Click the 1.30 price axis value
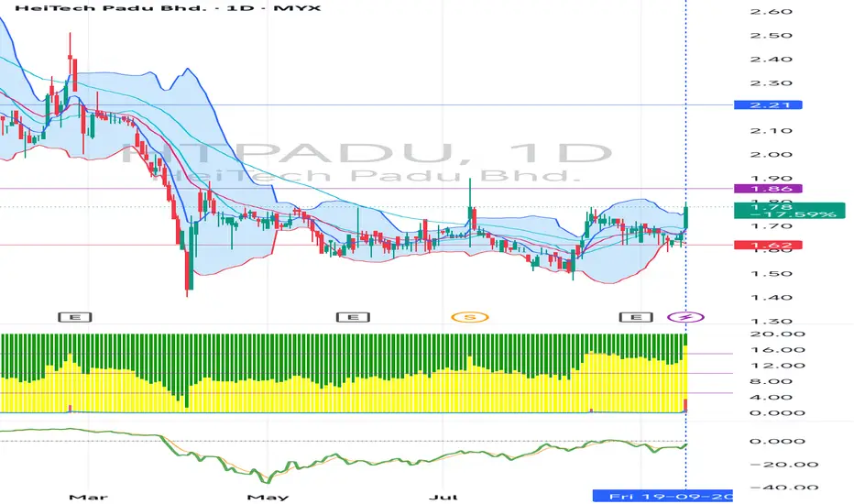This screenshot has height=504, width=854. click(x=771, y=322)
